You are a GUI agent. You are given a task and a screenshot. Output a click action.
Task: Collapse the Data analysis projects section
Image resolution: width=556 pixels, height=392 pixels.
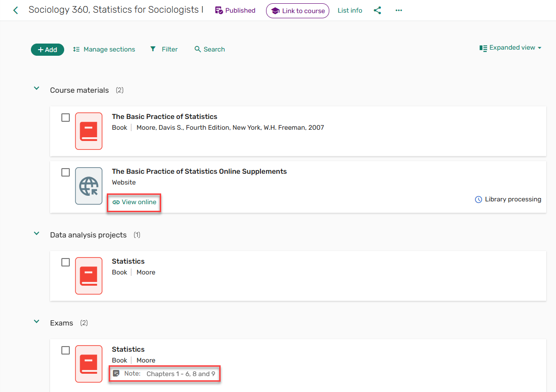click(37, 233)
